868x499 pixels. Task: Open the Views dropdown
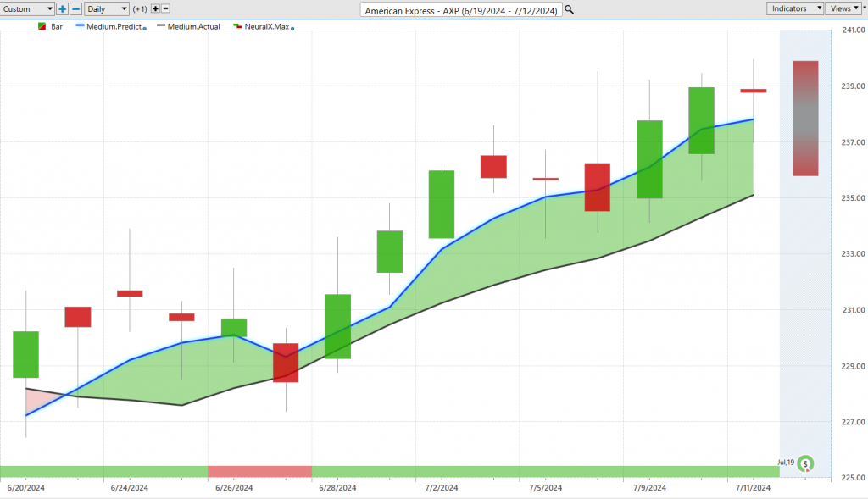(843, 8)
